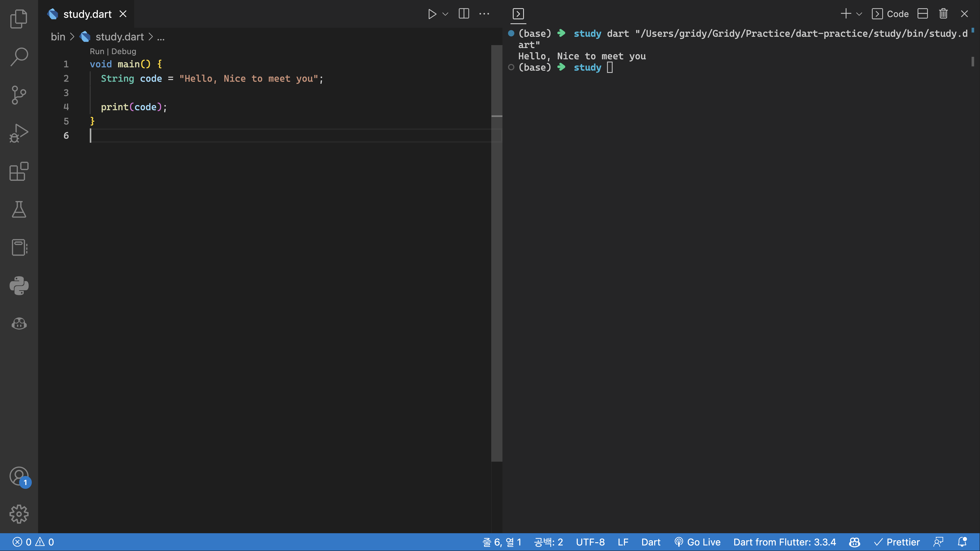980x551 pixels.
Task: Open the Extensions view
Action: coord(19,171)
